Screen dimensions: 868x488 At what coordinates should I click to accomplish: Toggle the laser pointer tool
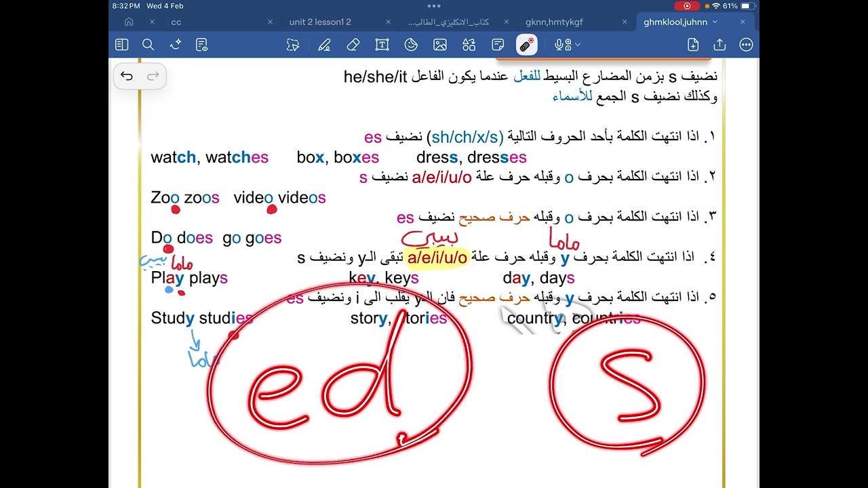[527, 45]
